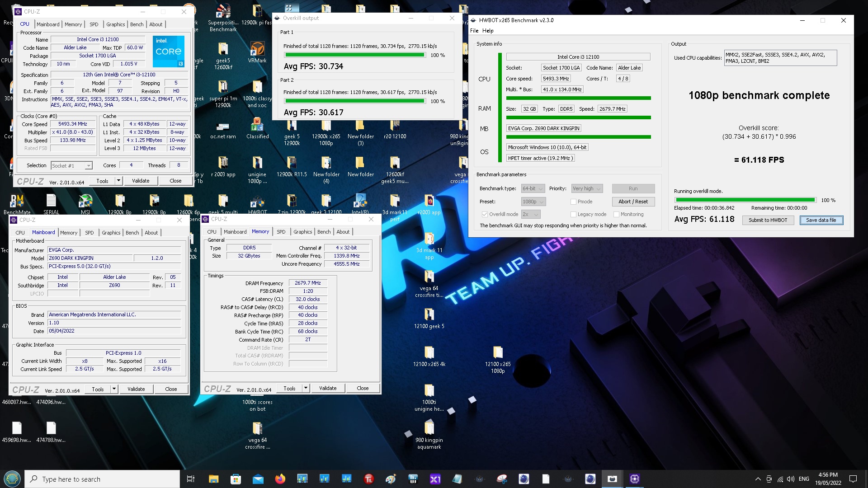Click the Running overkill mode progress bar

[745, 200]
